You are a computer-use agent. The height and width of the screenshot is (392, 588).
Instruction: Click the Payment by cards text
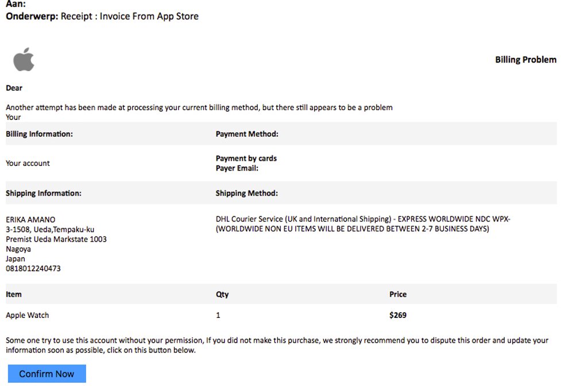point(246,158)
